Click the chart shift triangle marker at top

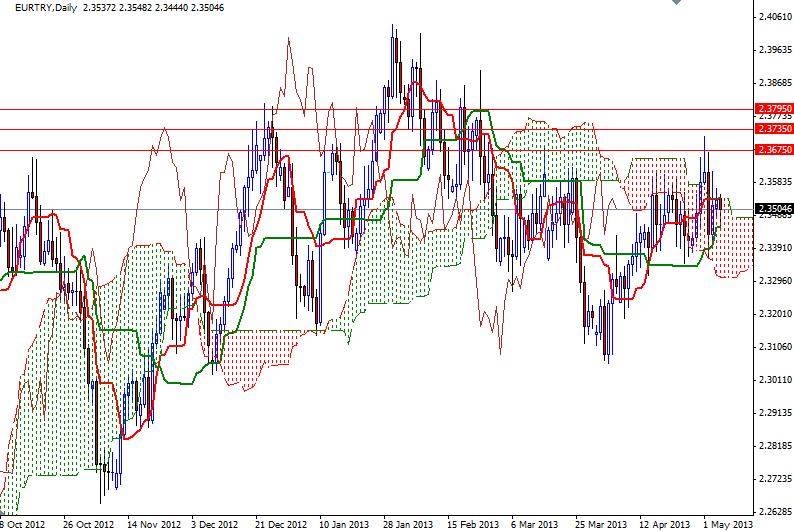point(677,2)
